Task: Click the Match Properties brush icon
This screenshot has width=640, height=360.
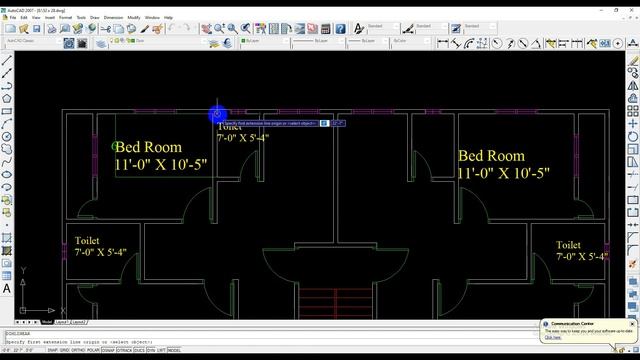Action: (144, 29)
